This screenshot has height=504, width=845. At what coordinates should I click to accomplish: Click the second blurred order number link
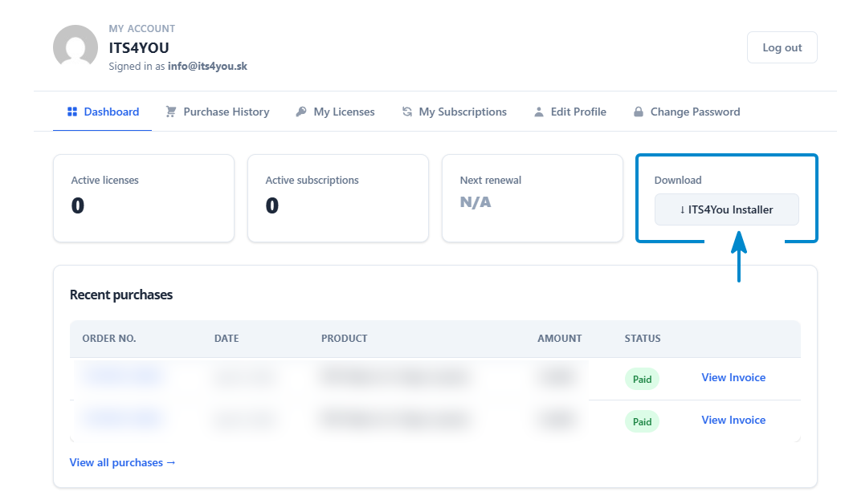tap(123, 418)
